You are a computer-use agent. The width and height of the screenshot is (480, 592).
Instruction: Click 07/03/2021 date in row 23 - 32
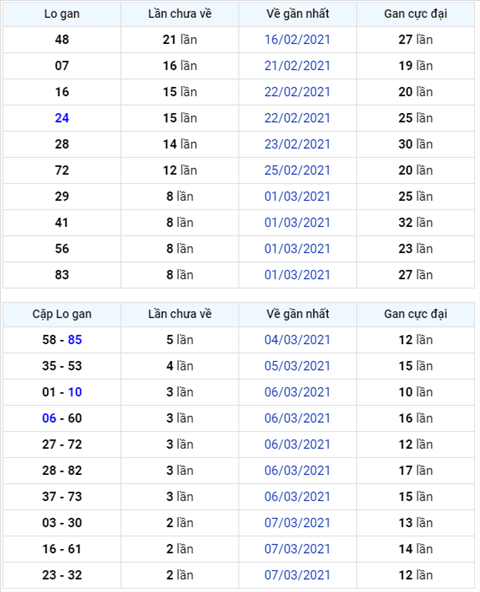297,575
